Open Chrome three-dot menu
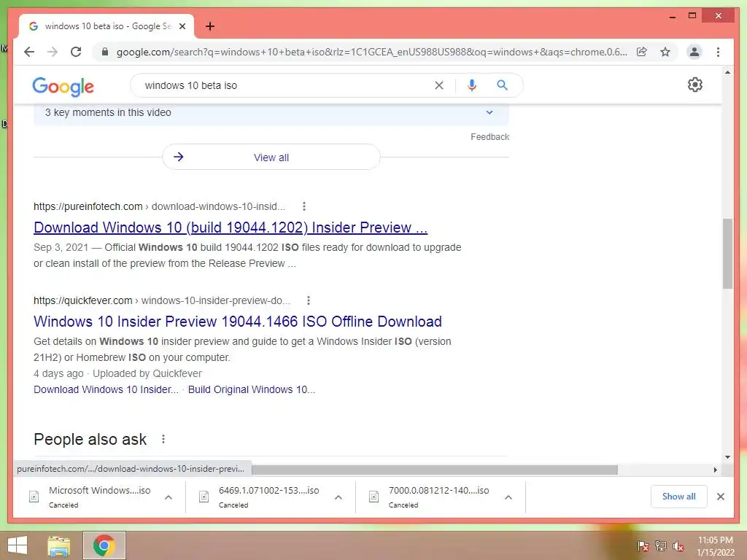Image resolution: width=747 pixels, height=560 pixels. coord(718,52)
